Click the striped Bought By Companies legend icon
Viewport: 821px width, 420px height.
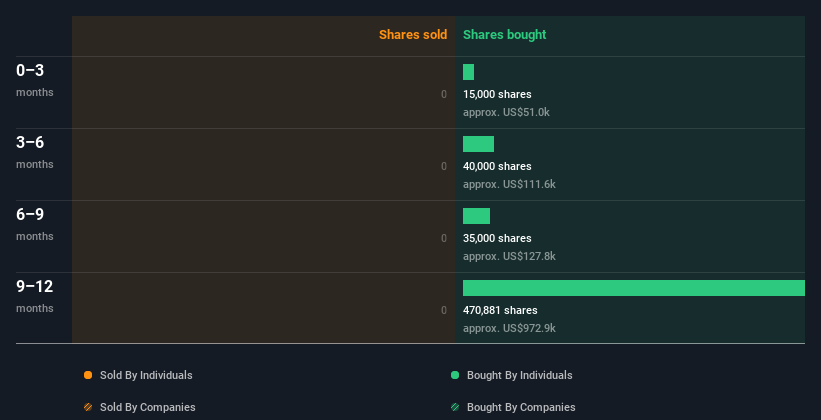(455, 407)
